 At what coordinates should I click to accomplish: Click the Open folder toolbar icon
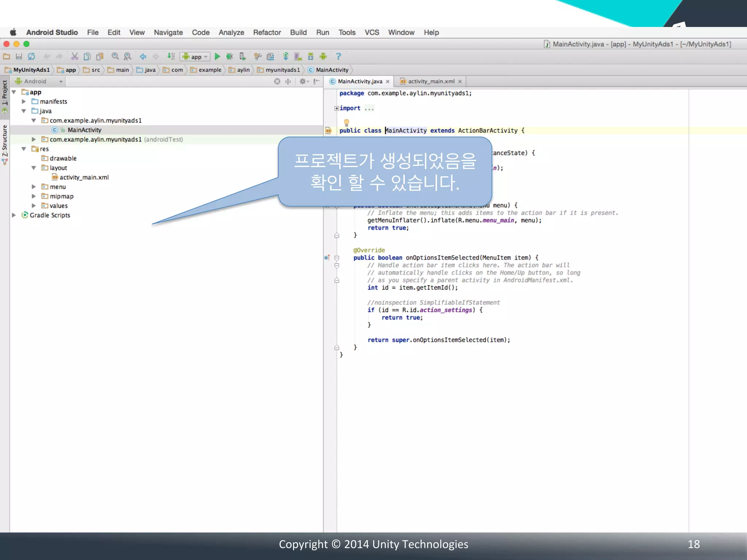(7, 57)
